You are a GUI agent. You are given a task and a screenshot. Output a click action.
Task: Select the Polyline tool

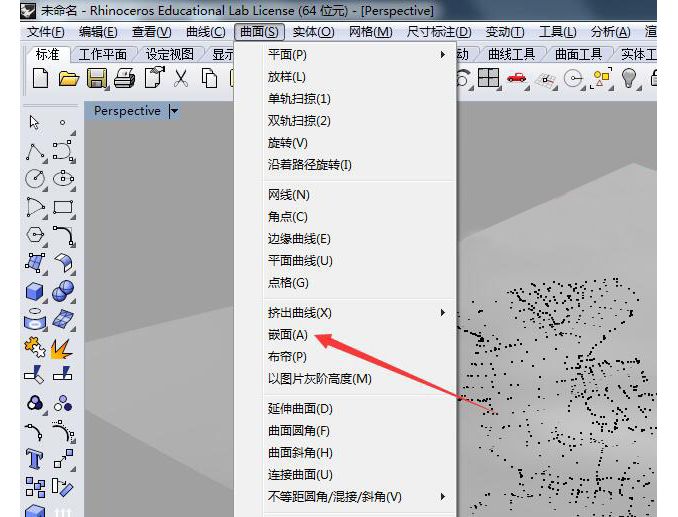point(35,152)
